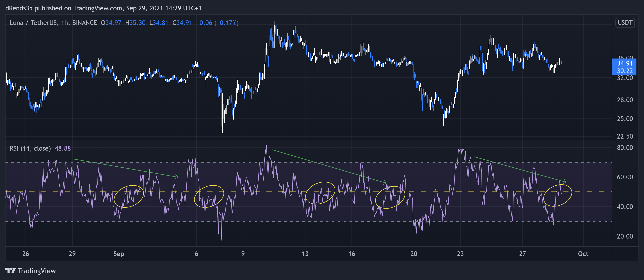This screenshot has width=644, height=280.
Task: Click the 60.00 RSI axis label
Action: [625, 177]
